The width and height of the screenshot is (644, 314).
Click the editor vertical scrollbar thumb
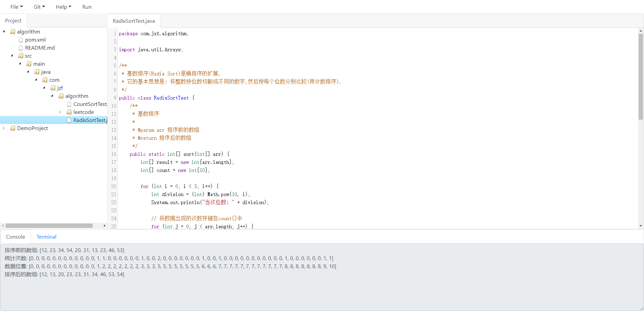(641, 76)
